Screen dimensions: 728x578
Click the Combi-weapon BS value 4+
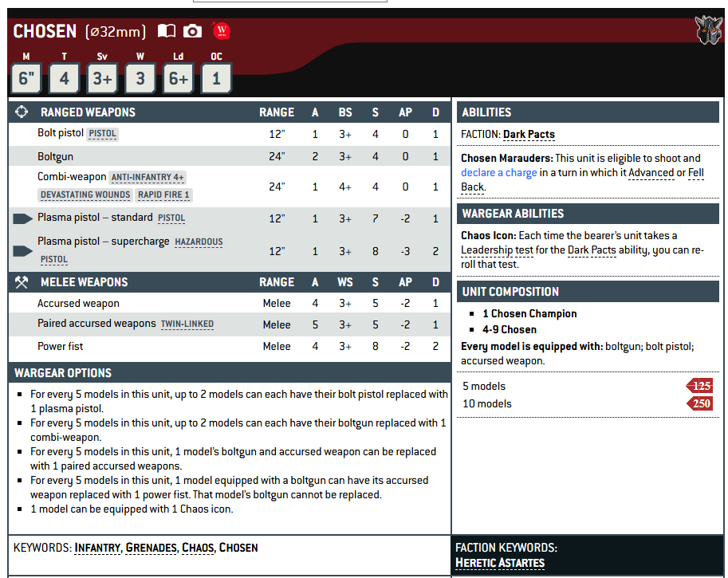[344, 187]
